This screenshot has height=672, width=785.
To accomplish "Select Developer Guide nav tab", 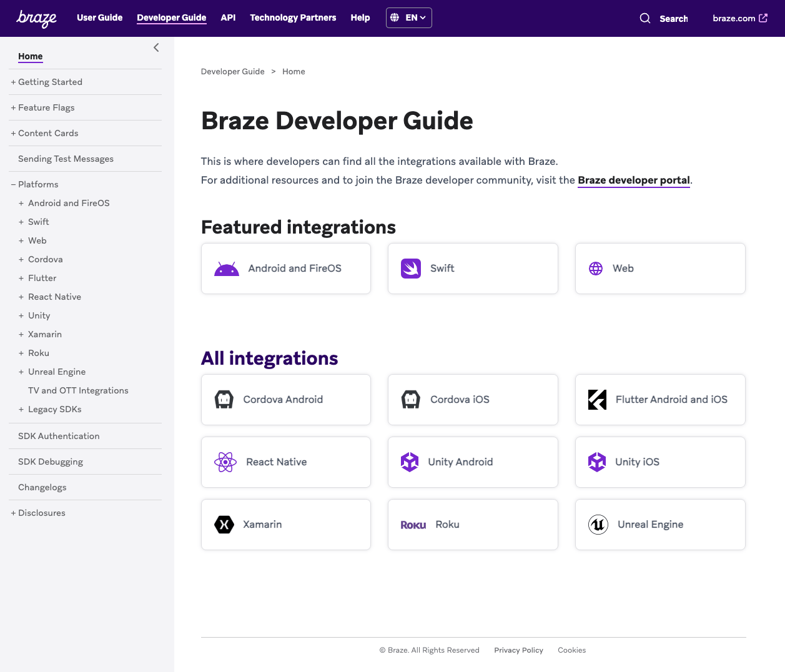I will [x=172, y=17].
